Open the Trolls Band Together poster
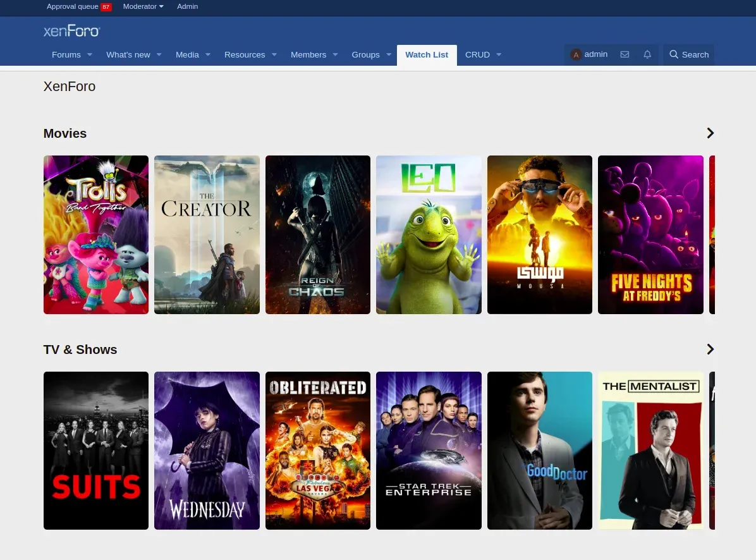The width and height of the screenshot is (756, 560). point(96,234)
